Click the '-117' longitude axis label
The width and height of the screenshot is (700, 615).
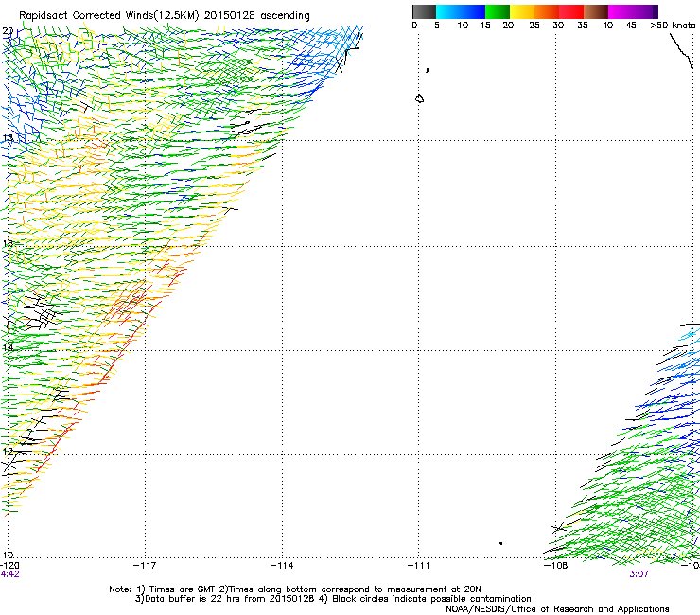pos(145,566)
